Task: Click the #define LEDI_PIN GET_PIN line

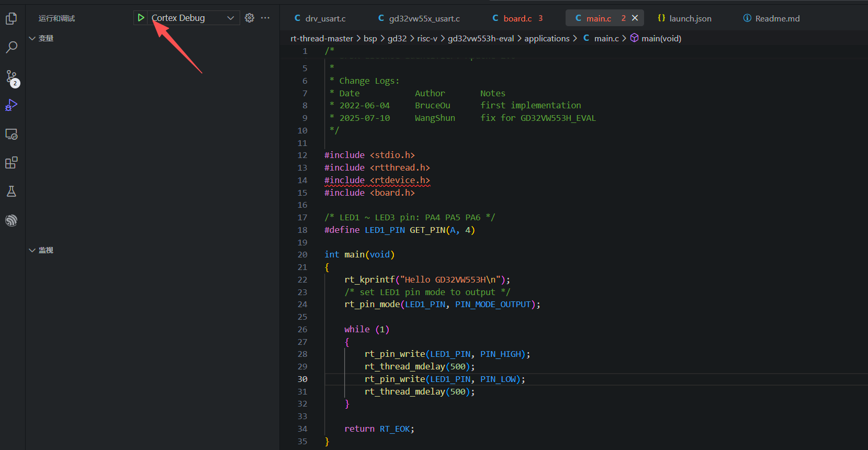Action: click(400, 230)
